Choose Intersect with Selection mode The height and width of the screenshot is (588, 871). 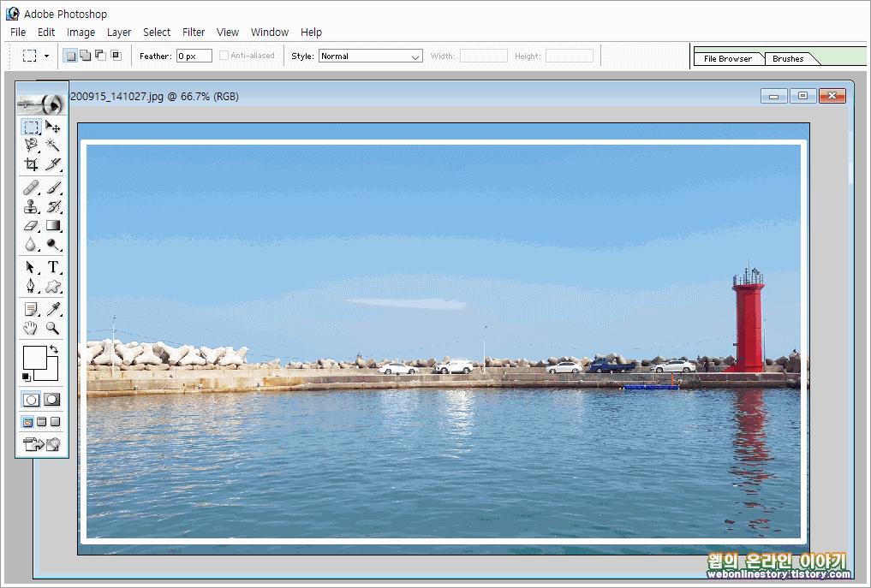point(116,56)
